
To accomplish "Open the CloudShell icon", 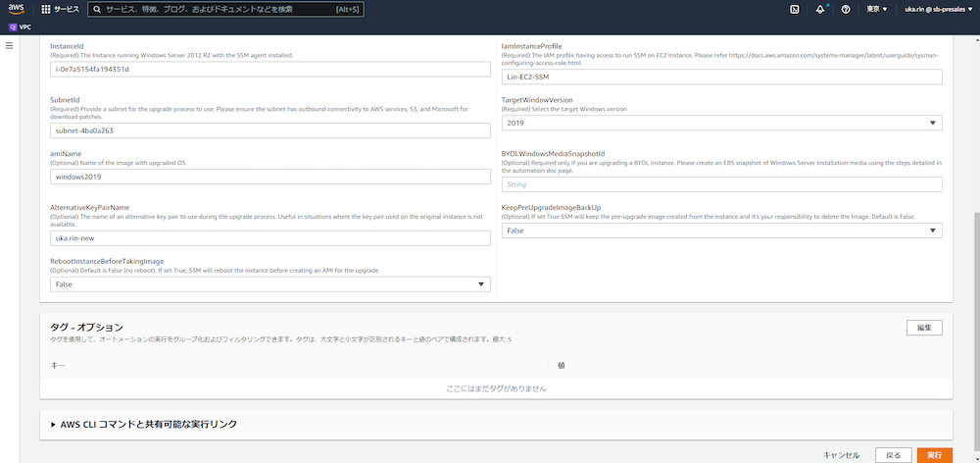I will click(x=795, y=10).
